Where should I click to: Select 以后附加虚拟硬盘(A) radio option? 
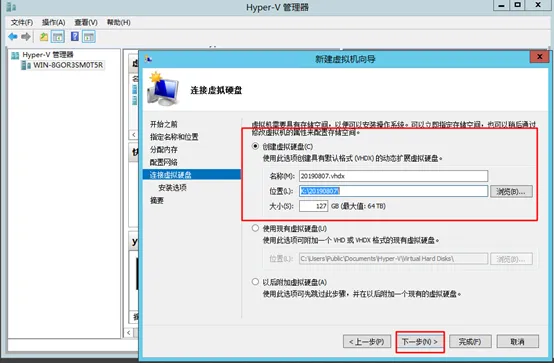click(255, 282)
